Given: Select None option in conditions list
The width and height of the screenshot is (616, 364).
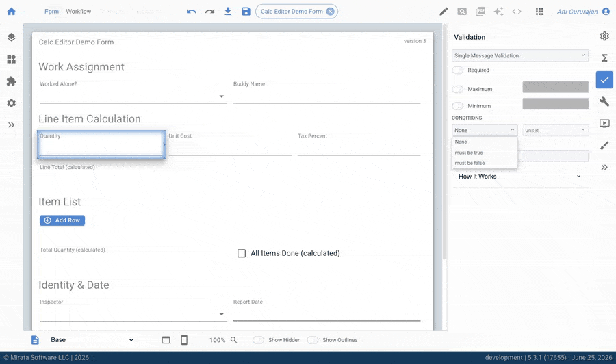Looking at the screenshot, I should pyautogui.click(x=485, y=142).
